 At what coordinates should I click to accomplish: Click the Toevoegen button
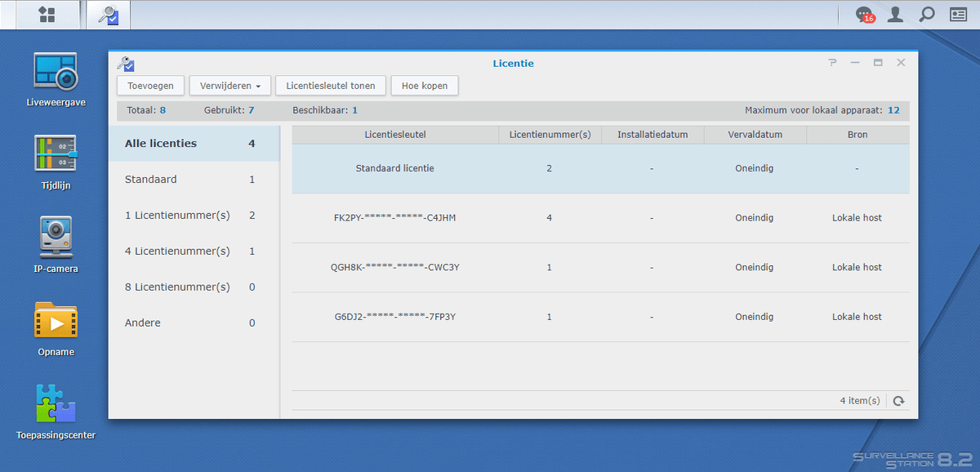click(150, 86)
